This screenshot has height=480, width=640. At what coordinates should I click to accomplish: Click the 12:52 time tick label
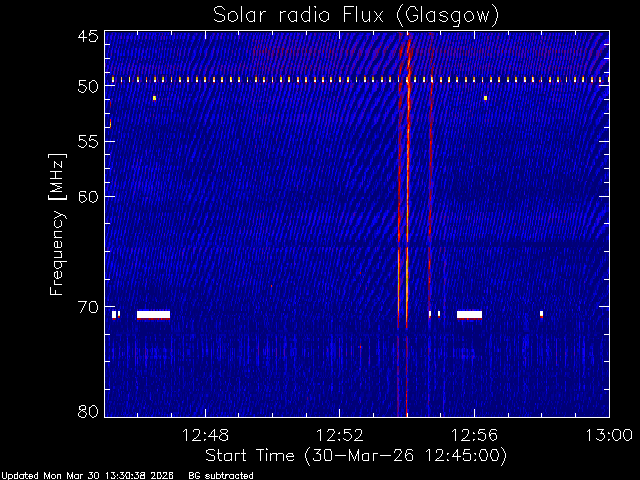(x=340, y=436)
